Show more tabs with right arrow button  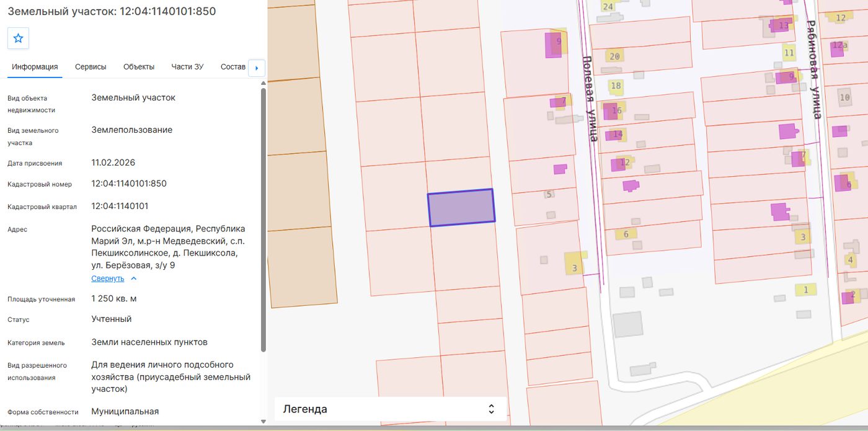(x=257, y=68)
